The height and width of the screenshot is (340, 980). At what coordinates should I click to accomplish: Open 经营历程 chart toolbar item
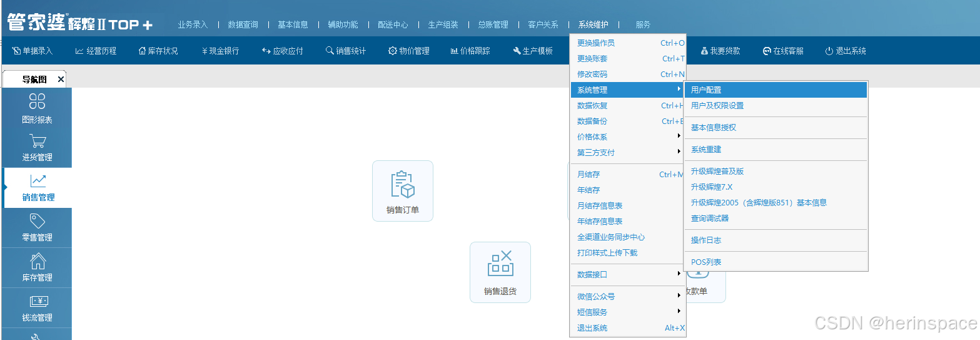click(x=96, y=51)
